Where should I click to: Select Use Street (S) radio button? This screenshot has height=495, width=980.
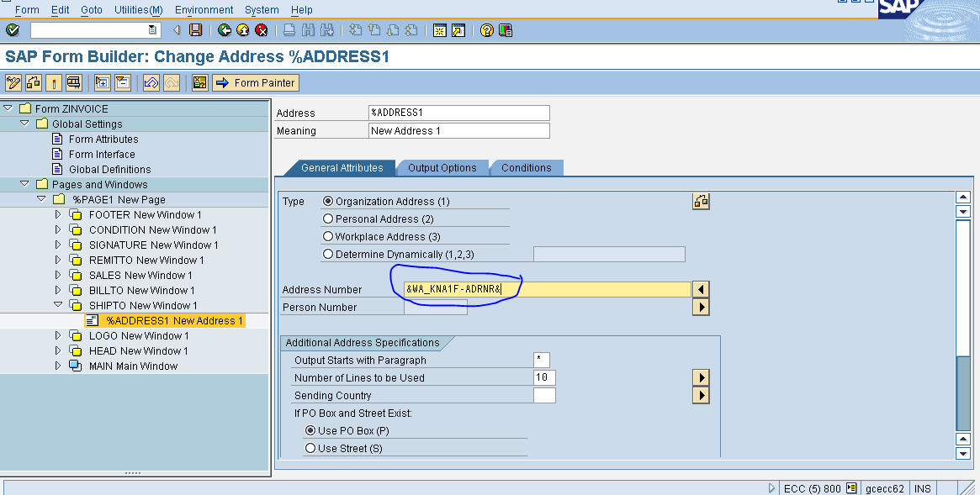310,447
